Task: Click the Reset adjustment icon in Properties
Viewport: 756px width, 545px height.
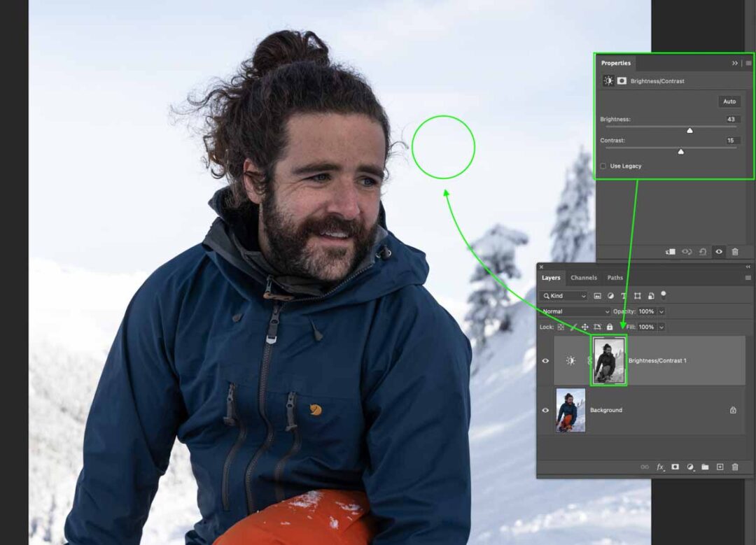Action: 703,252
